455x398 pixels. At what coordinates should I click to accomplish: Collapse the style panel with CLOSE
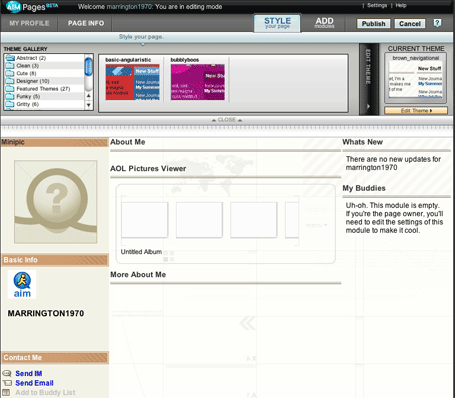[x=227, y=120]
